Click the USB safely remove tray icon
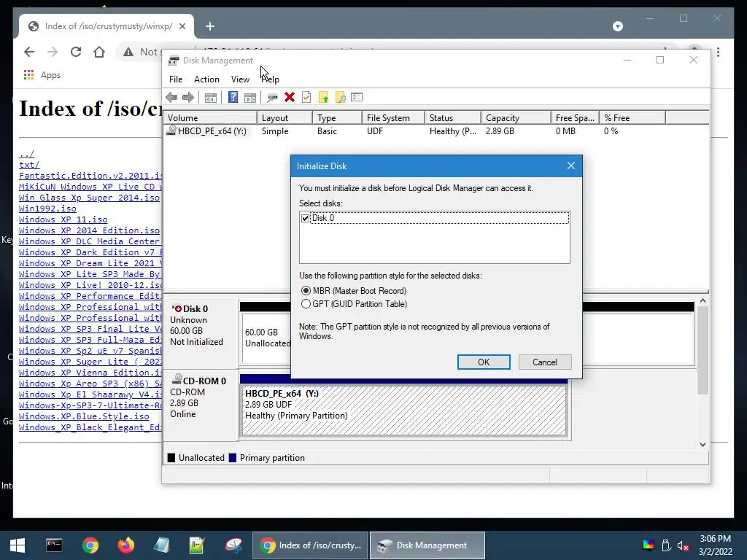Image resolution: width=747 pixels, height=560 pixels. (x=667, y=545)
